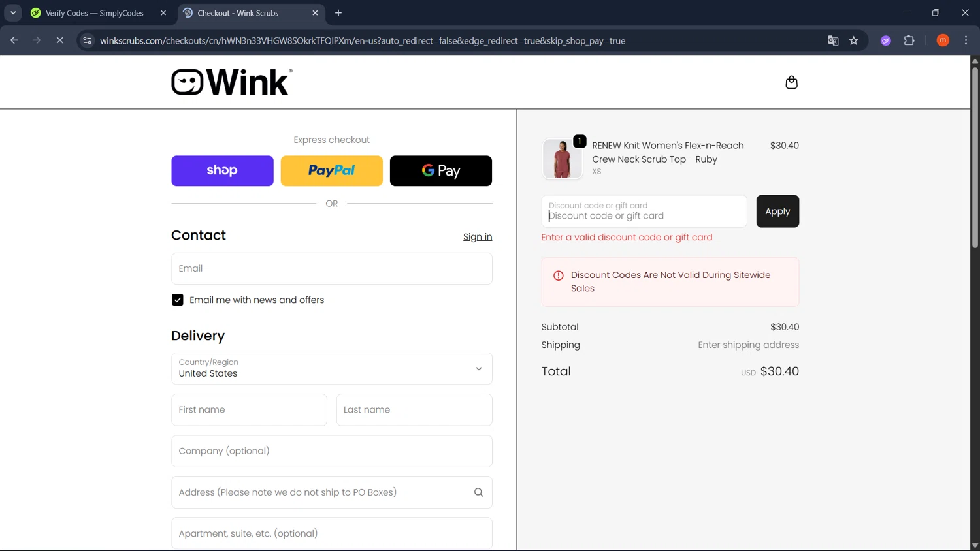Open new tab with plus button
Image resolution: width=980 pixels, height=551 pixels.
coord(338,13)
